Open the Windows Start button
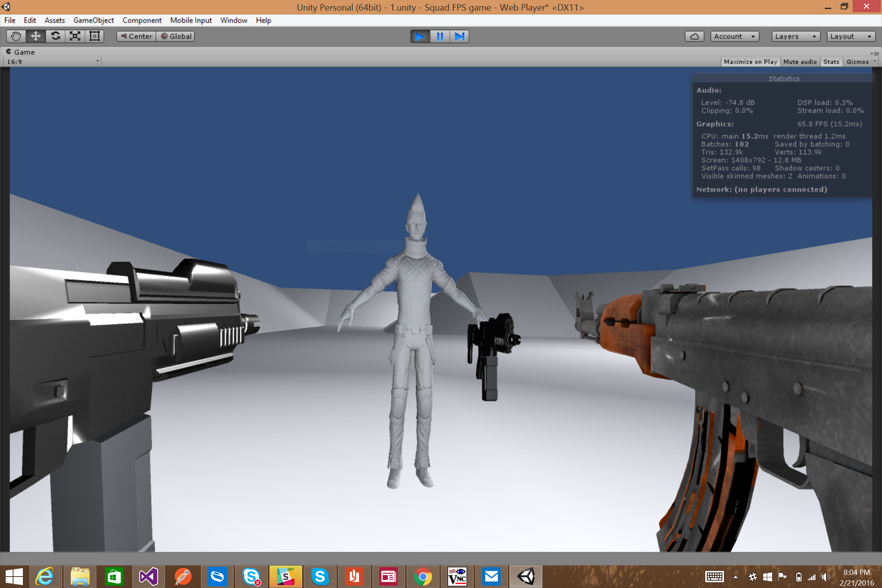 14,577
